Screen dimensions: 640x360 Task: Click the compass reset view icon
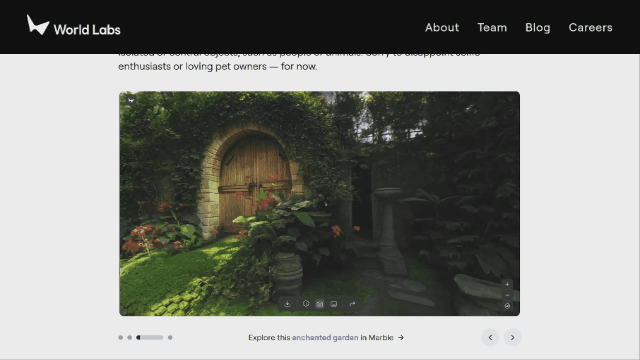click(507, 306)
